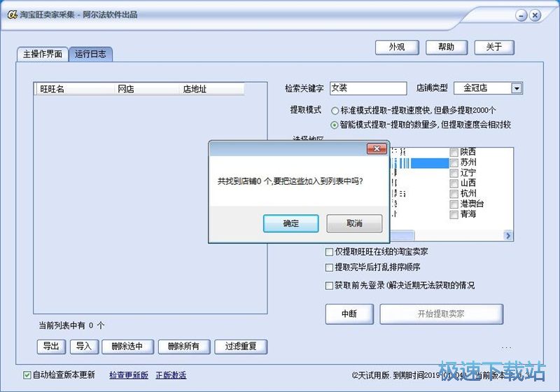560x392 pixels.
Task: Click the 旺旺名 column header
Action: tap(74, 89)
